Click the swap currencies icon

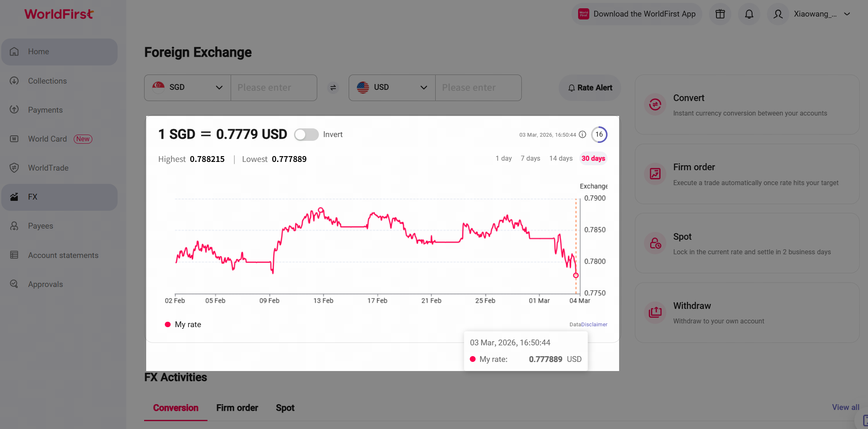pos(333,88)
